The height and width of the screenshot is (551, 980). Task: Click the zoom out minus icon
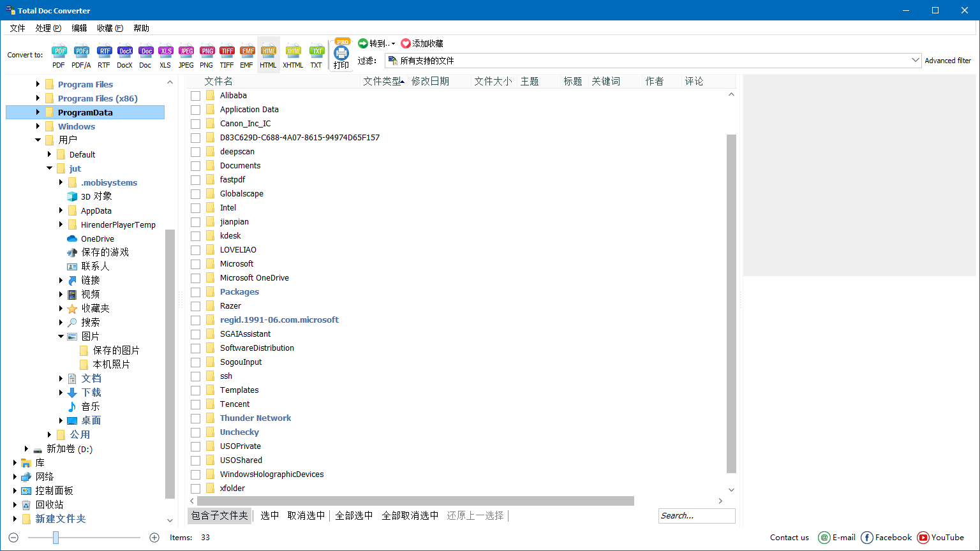point(13,538)
